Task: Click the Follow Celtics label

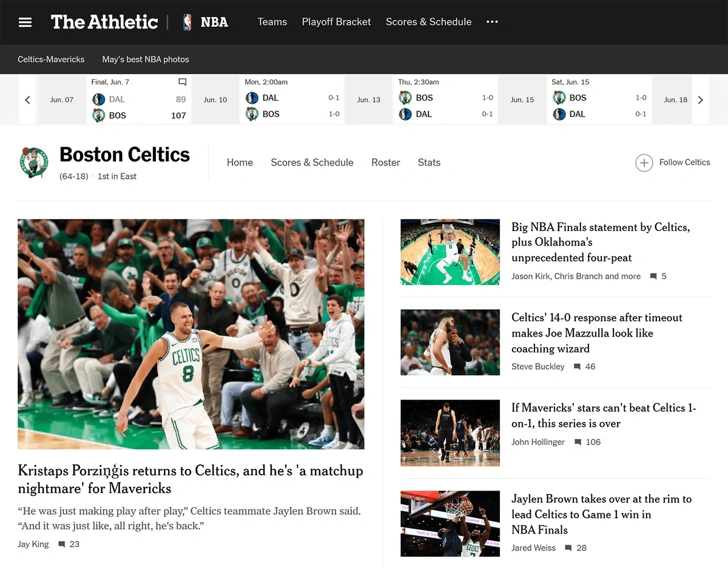Action: pos(684,162)
